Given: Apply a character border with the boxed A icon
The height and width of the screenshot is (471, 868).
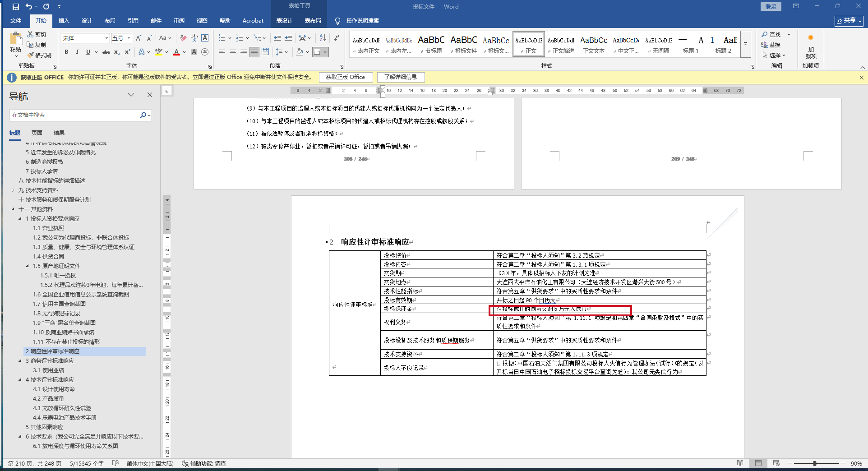Looking at the screenshot, I should click(205, 38).
